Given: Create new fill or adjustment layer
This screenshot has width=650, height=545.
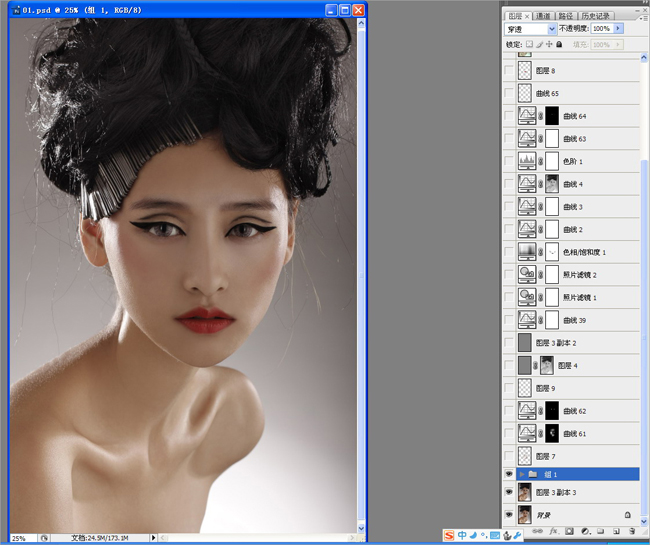Looking at the screenshot, I should pyautogui.click(x=585, y=531).
